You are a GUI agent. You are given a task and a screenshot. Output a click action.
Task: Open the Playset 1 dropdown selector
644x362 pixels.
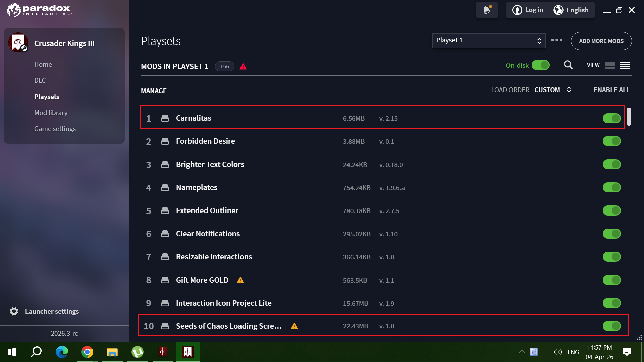coord(489,41)
